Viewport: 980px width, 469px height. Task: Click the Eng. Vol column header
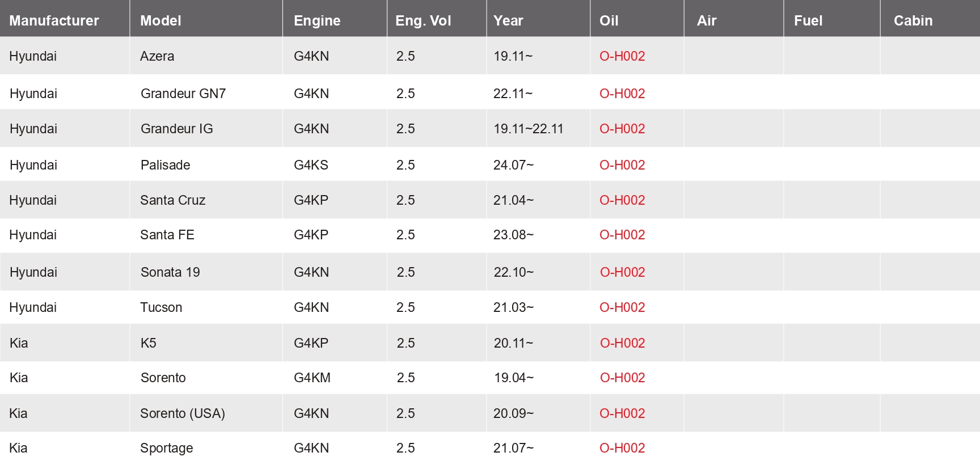(423, 20)
